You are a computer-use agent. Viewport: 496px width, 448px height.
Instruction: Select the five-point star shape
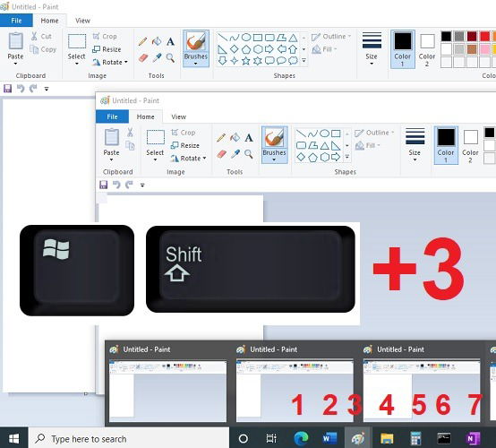click(x=246, y=61)
